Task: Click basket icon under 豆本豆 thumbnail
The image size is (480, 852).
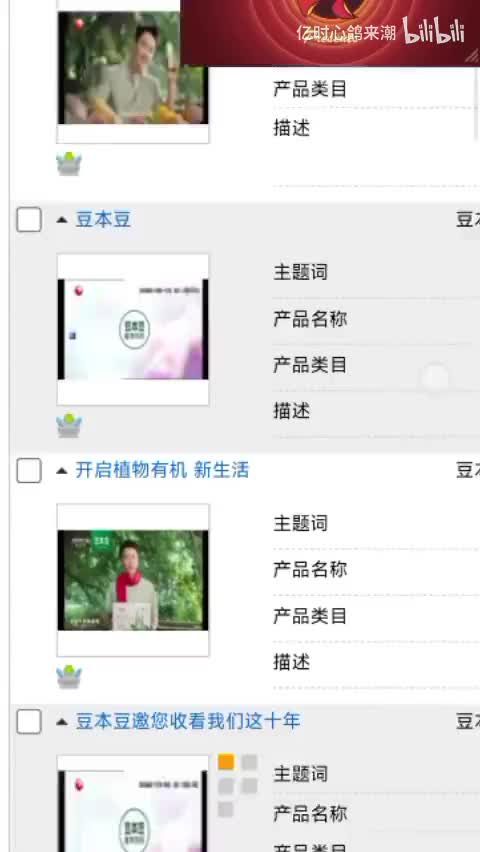Action: pos(69,425)
